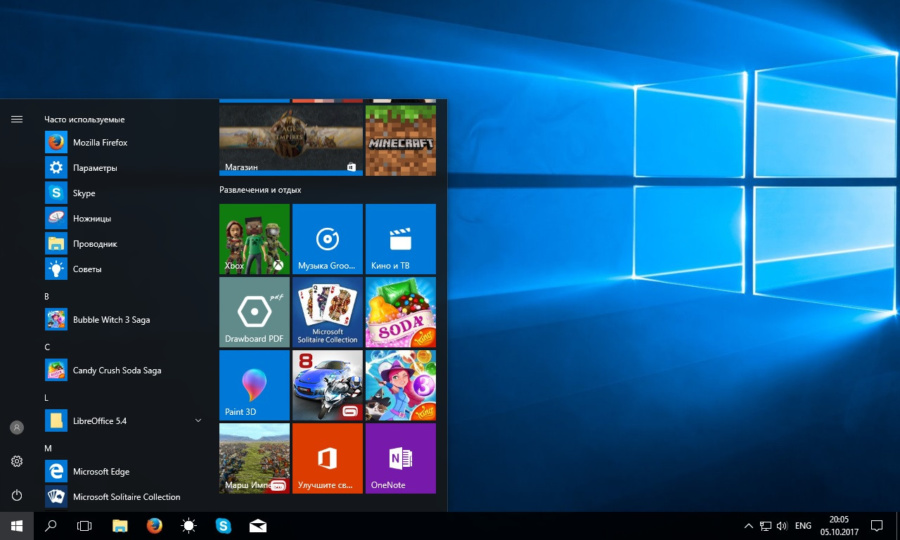The height and width of the screenshot is (540, 900).
Task: Open Microsoft Solitaire Collection list entry
Action: 123,496
